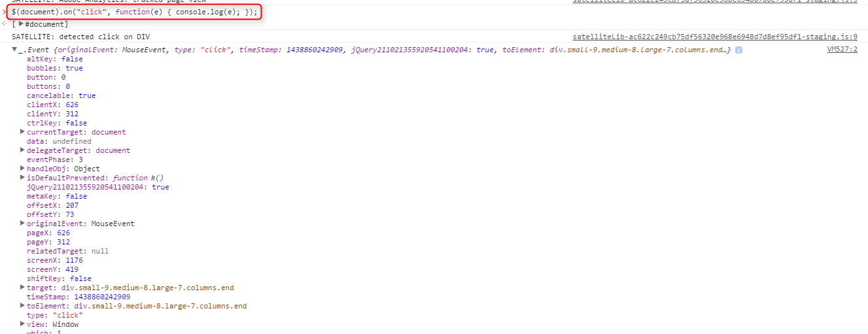Image resolution: width=868 pixels, height=334 pixels.
Task: Select the 'SATELLITE: detected click on DIV' message
Action: point(80,37)
